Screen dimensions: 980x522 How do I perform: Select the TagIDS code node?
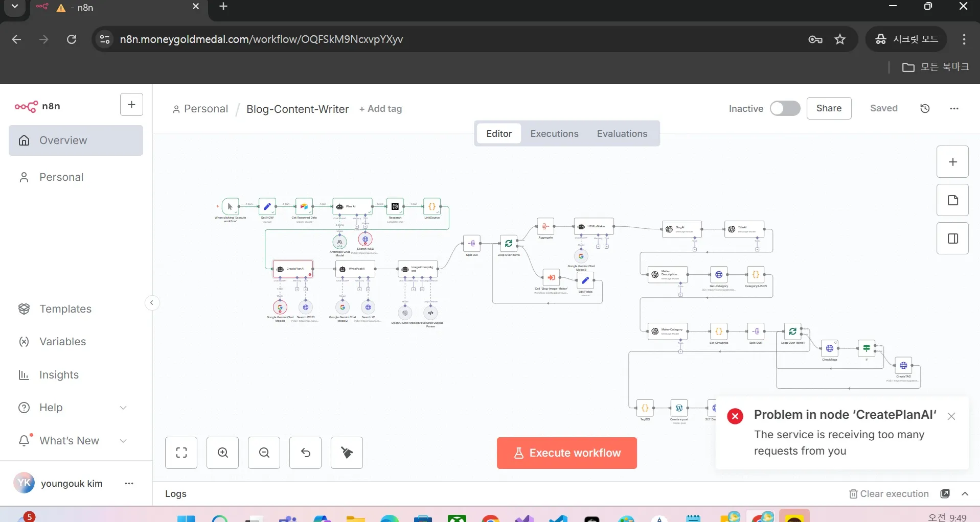645,408
